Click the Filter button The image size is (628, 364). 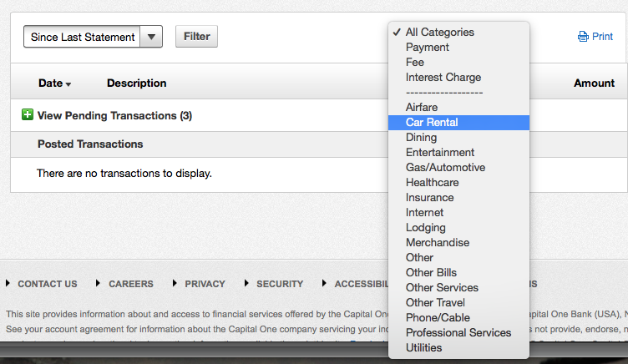click(196, 37)
